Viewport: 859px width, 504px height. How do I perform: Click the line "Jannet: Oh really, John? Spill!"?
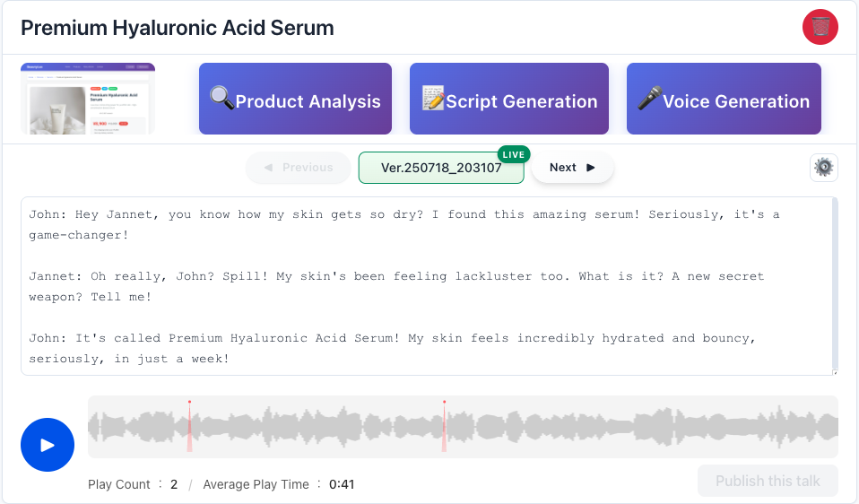[x=149, y=276]
